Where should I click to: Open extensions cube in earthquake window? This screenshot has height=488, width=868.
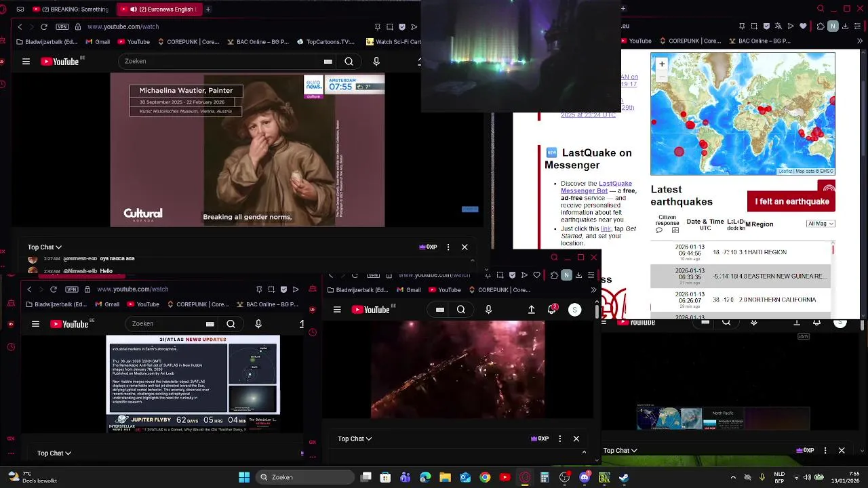pos(821,26)
